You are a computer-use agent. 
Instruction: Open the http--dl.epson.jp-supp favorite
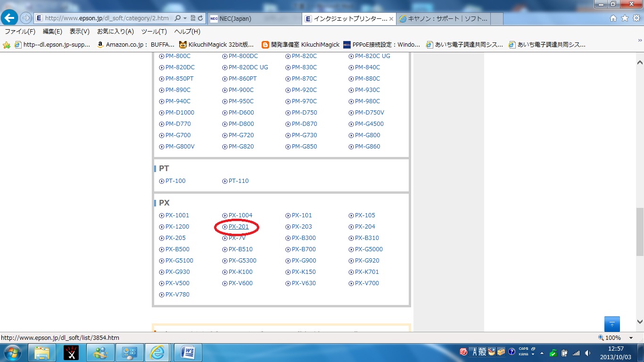(52, 45)
